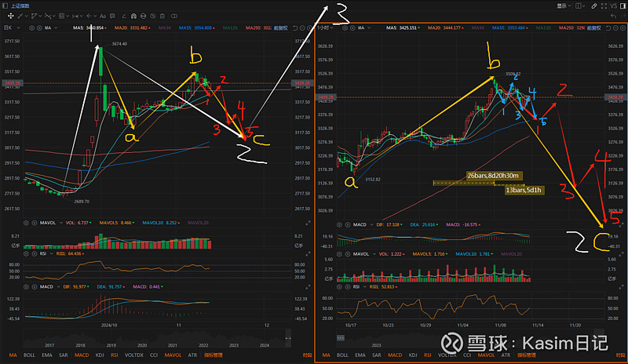Close the RSI panel on left chart

[x=34, y=253]
